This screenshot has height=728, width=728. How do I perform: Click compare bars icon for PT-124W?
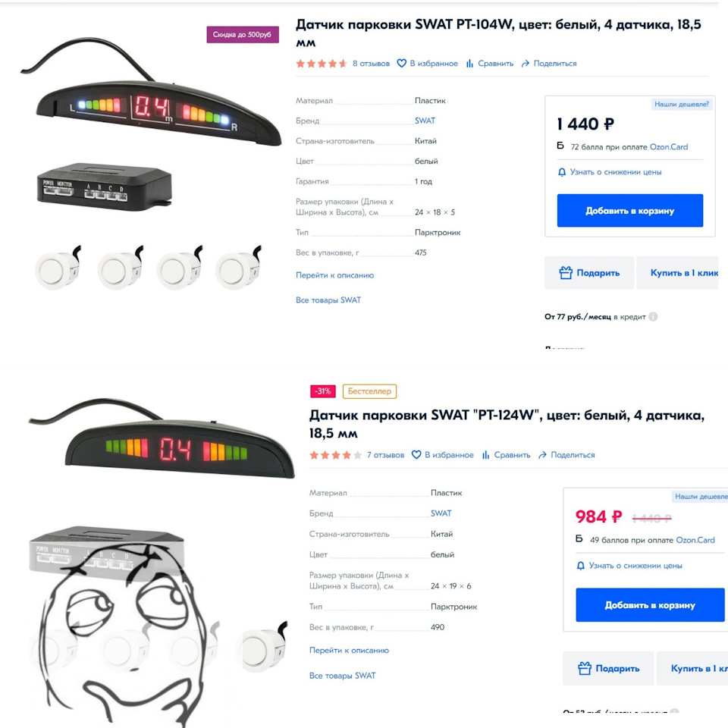pos(485,455)
